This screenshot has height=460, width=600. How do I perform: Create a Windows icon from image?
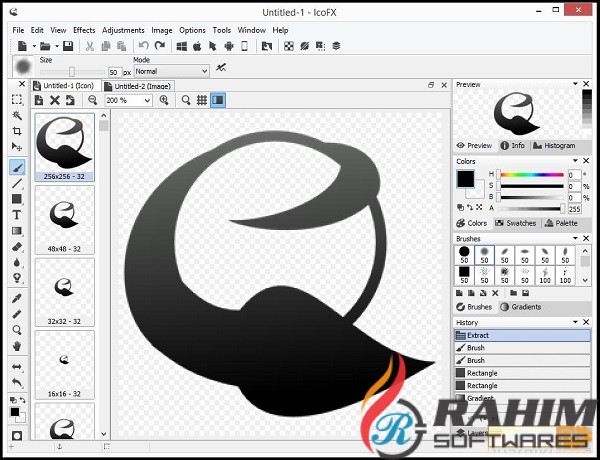point(182,46)
